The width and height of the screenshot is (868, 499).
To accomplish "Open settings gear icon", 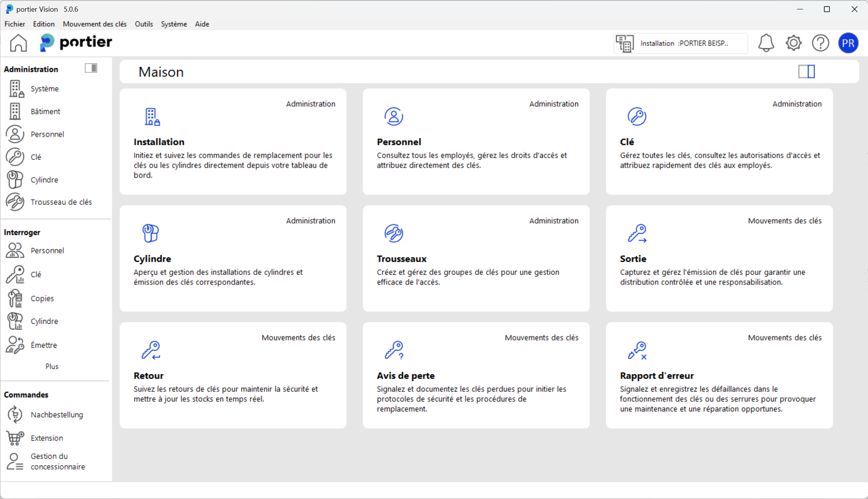I will coord(793,43).
